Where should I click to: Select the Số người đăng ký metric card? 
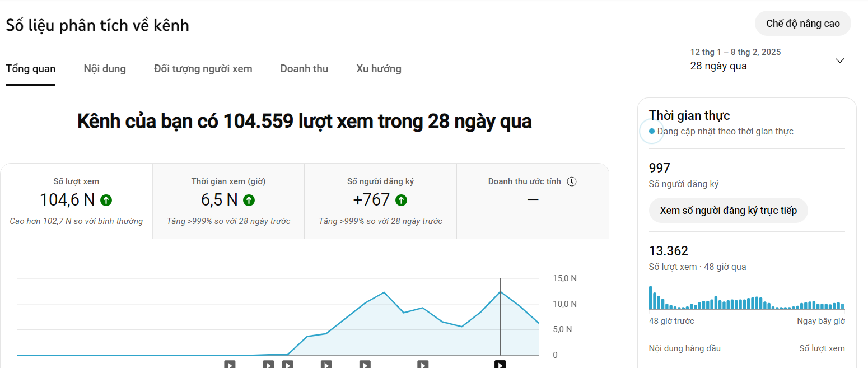click(x=380, y=201)
